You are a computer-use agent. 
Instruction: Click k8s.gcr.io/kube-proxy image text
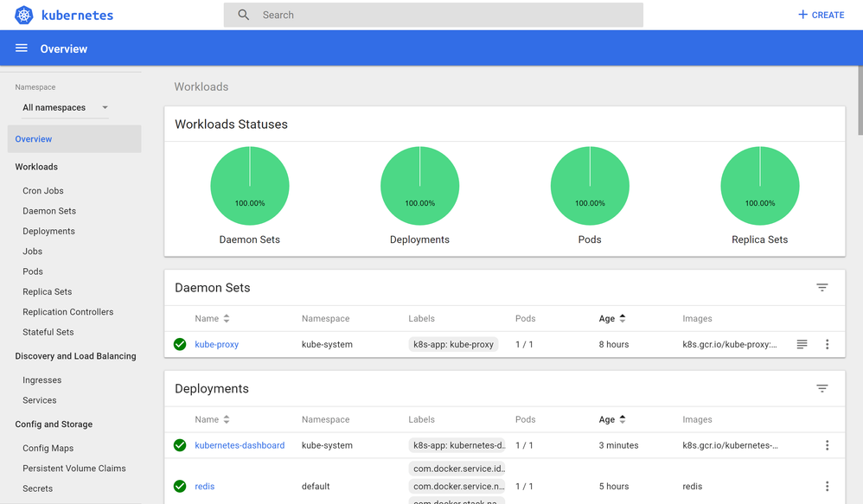point(730,344)
